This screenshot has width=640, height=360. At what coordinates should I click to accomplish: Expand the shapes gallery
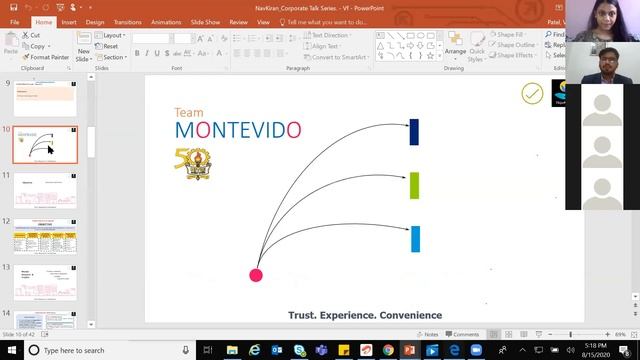click(440, 56)
